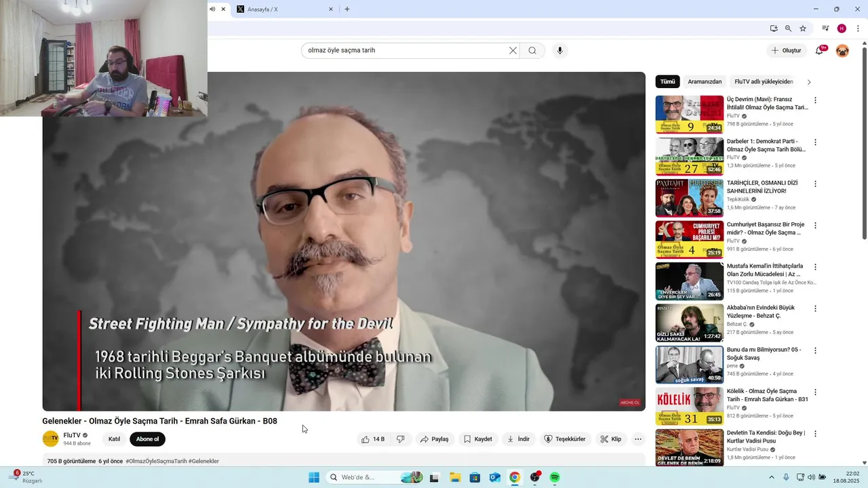Open options menu for Cumhuriyet Başarısız video

coord(815,226)
